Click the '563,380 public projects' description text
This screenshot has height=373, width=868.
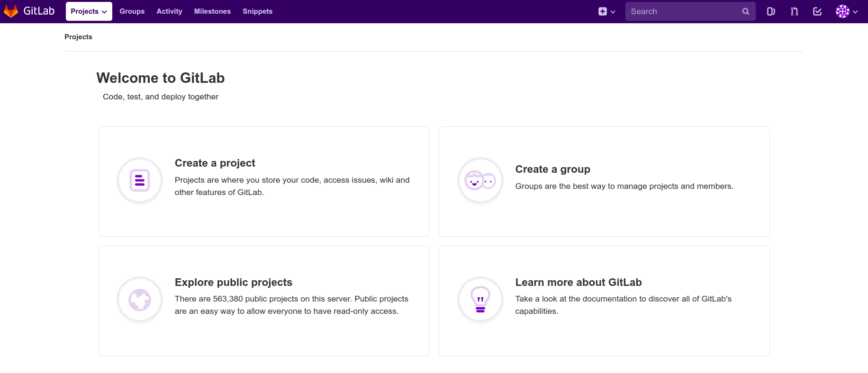pos(291,305)
